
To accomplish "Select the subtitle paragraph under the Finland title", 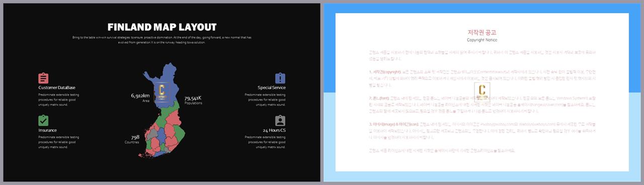I will coord(162,40).
